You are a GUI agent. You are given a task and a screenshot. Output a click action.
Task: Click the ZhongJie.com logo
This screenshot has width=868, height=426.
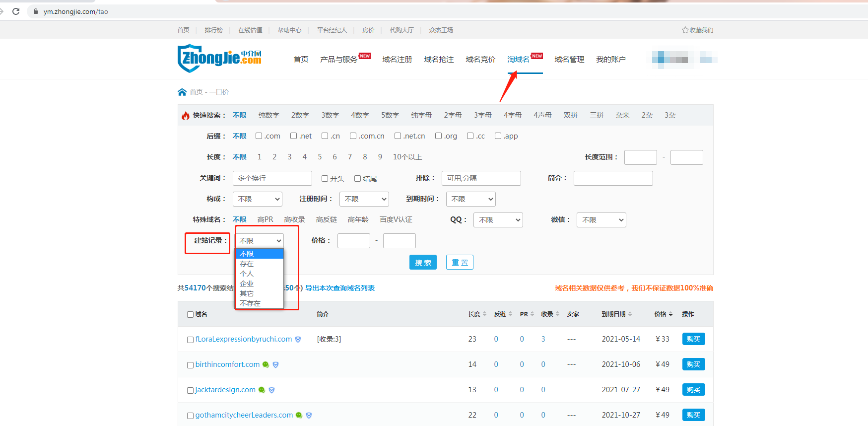219,59
